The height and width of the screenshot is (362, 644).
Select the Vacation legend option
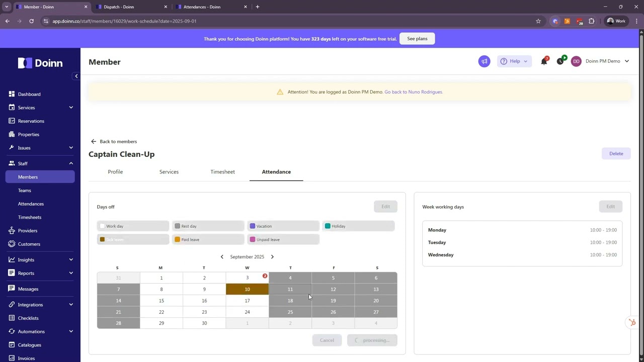point(283,226)
